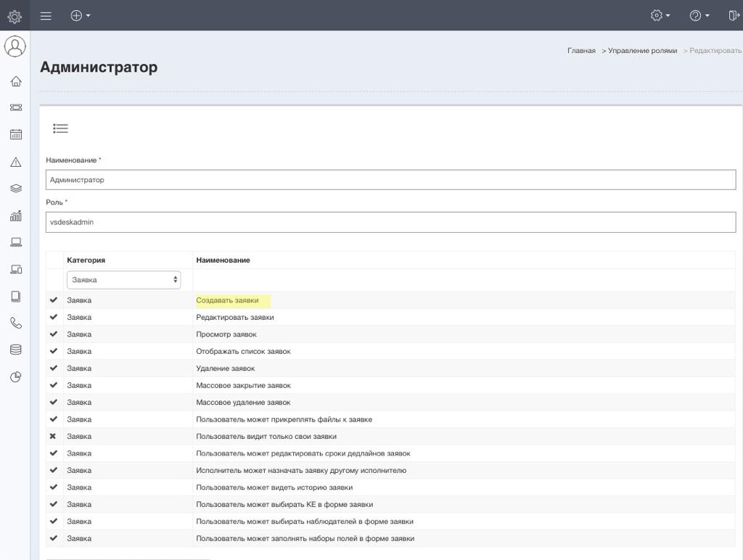Expand the settings gear dropdown in top bar
This screenshot has height=560, width=743.
pos(660,15)
